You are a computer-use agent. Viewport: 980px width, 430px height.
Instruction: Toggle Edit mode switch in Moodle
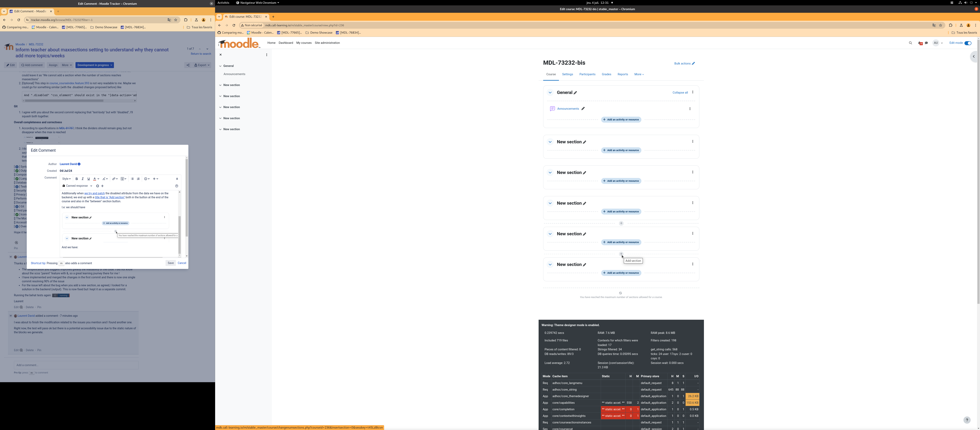click(x=968, y=43)
